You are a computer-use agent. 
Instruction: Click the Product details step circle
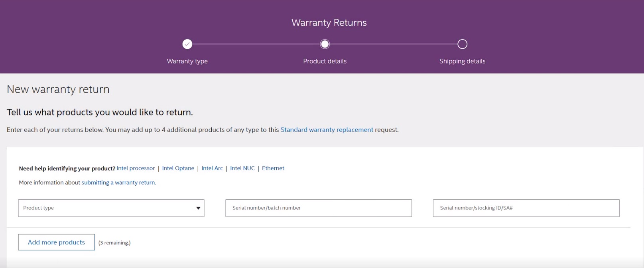pos(325,44)
